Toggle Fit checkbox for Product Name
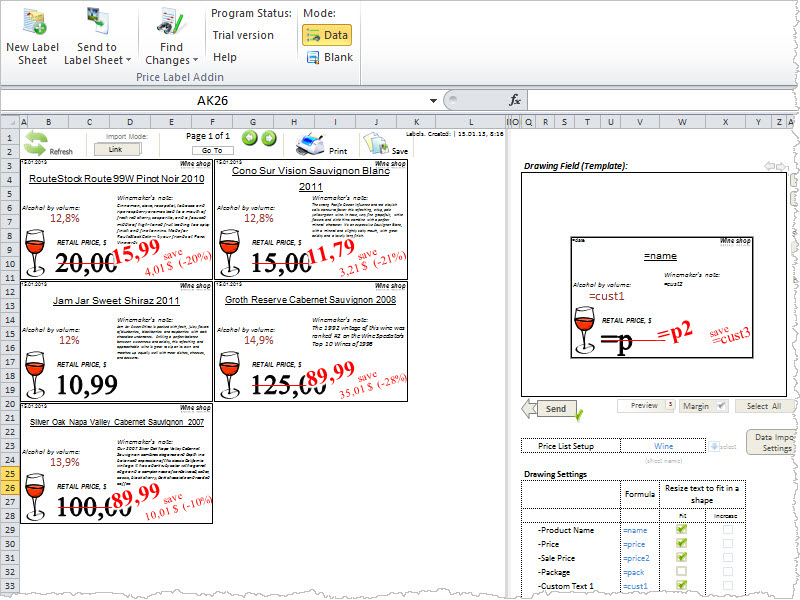Screen dimensions: 800x600 click(681, 530)
